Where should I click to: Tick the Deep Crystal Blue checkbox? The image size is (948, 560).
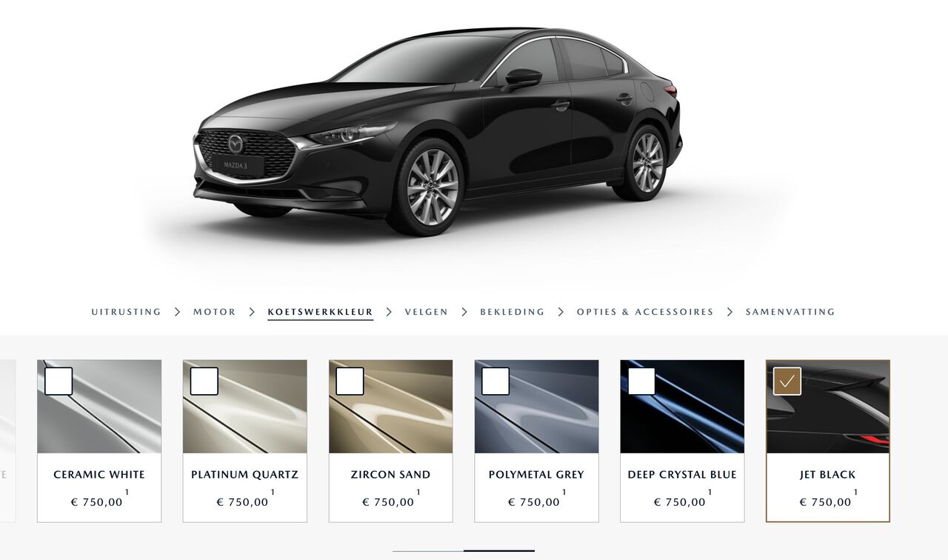click(x=641, y=381)
